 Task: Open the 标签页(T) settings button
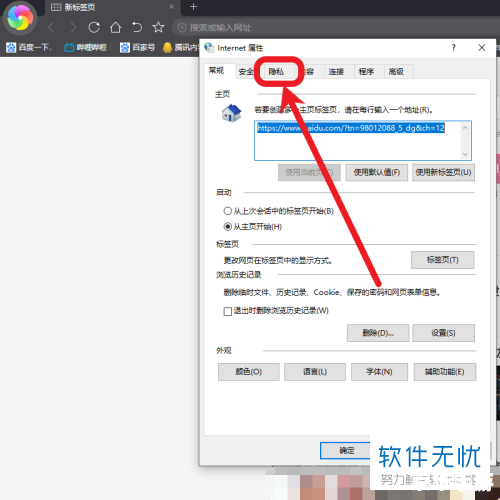pyautogui.click(x=443, y=260)
